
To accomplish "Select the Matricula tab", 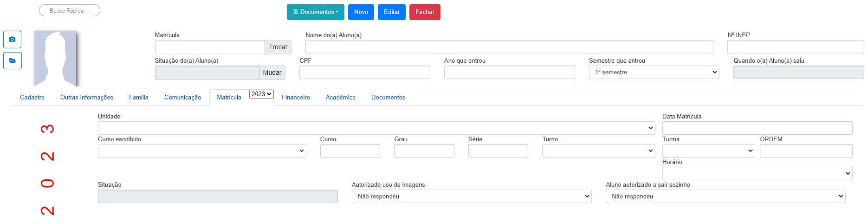I will click(229, 97).
